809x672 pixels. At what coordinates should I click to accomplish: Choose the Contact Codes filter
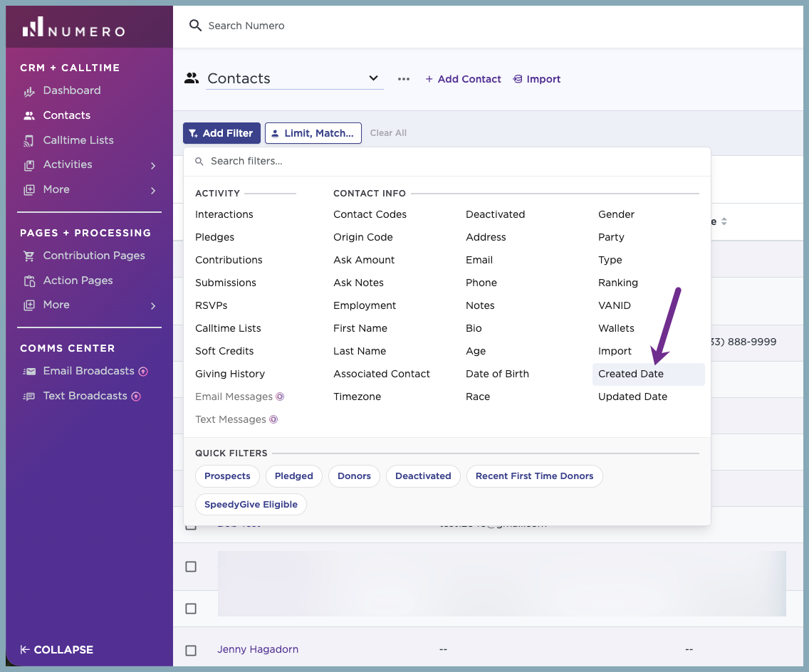pos(370,214)
